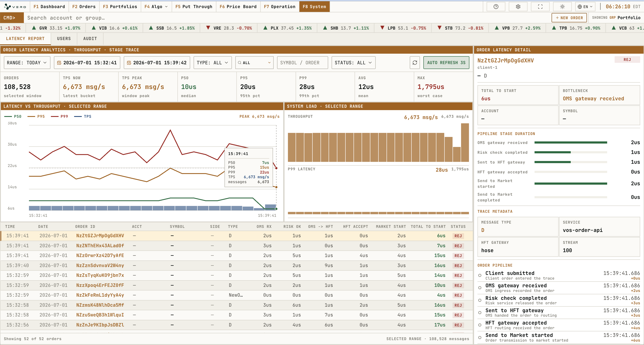This screenshot has width=644, height=345.
Task: Click the end datetime 15:39:42 field
Action: coord(157,62)
